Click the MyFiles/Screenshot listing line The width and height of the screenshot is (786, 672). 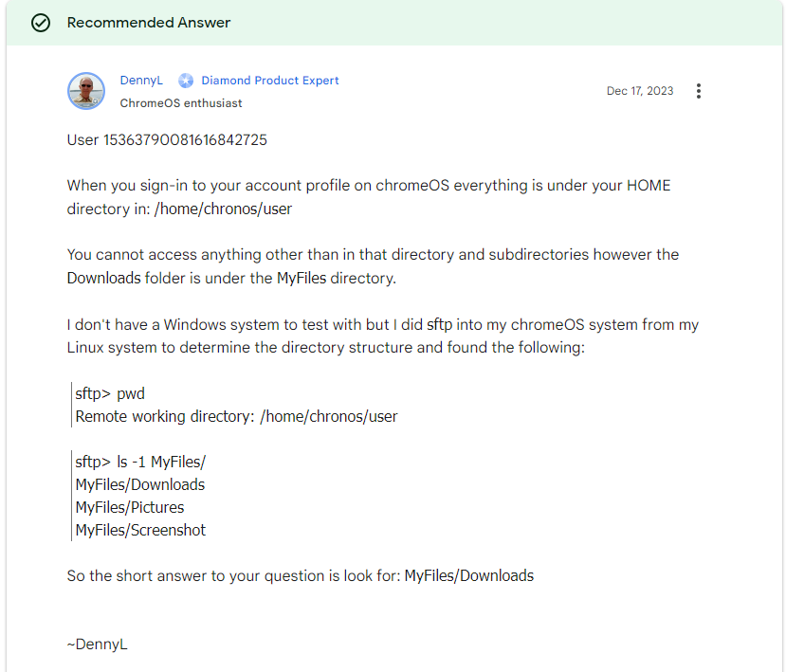tap(140, 530)
